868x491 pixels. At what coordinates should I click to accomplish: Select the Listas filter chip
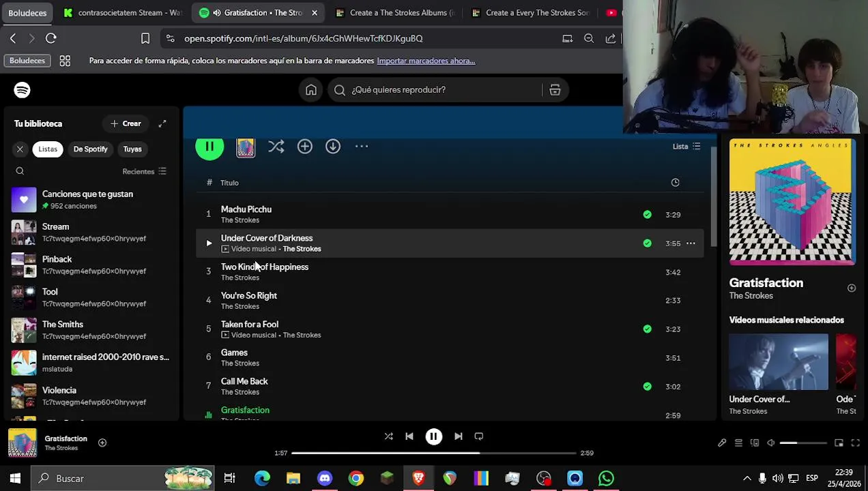[48, 149]
